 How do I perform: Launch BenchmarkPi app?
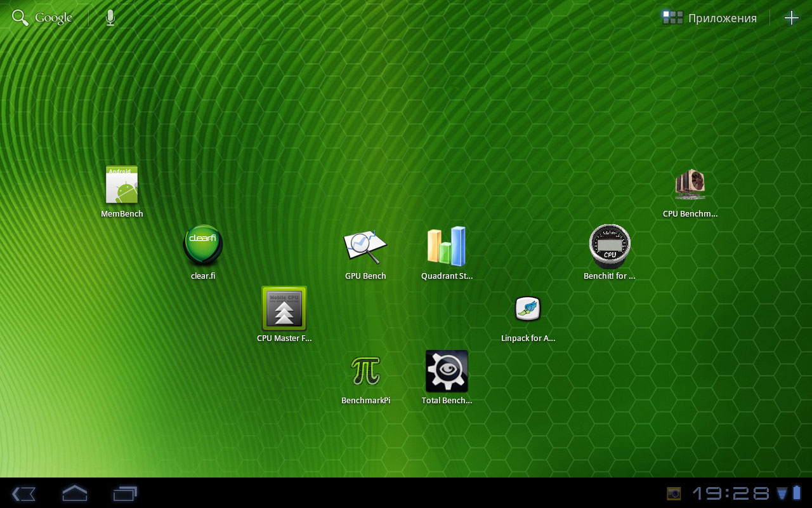(x=365, y=371)
